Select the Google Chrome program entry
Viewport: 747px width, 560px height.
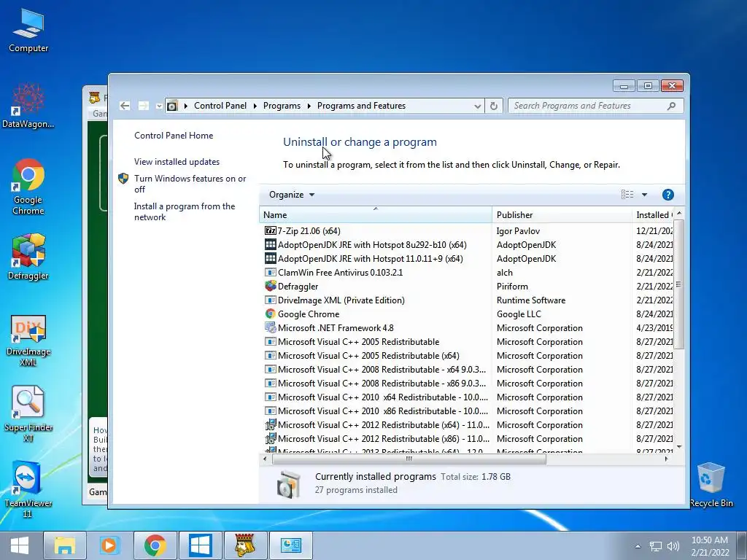tap(468, 314)
